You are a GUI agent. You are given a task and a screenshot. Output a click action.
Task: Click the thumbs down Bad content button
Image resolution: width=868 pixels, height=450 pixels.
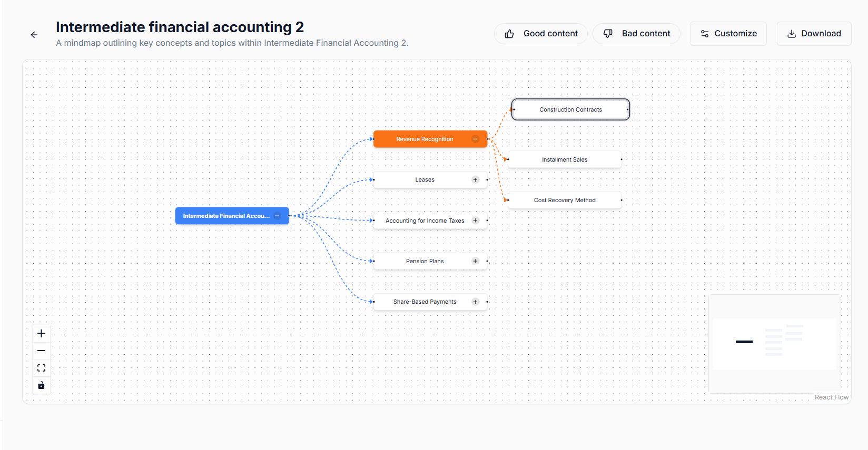click(x=636, y=34)
